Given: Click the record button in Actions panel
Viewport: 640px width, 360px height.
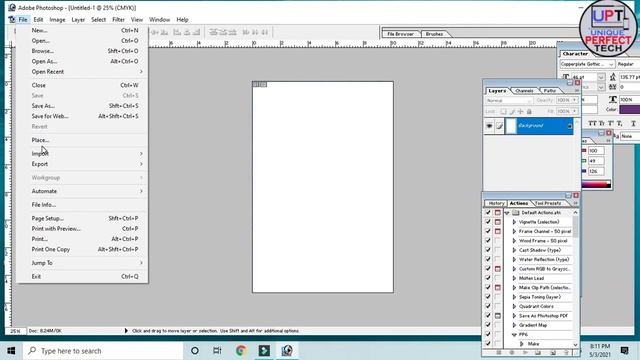Looking at the screenshot, I should tap(512, 352).
